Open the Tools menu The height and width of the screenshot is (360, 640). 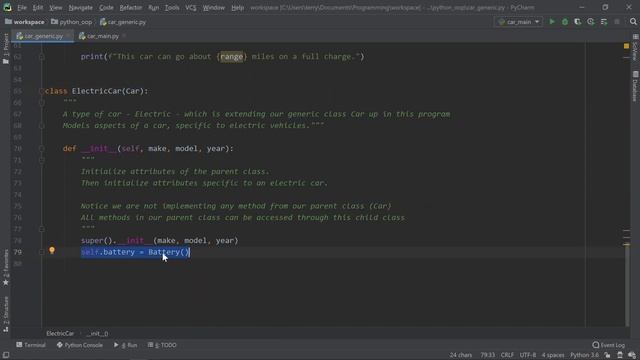coord(172,7)
